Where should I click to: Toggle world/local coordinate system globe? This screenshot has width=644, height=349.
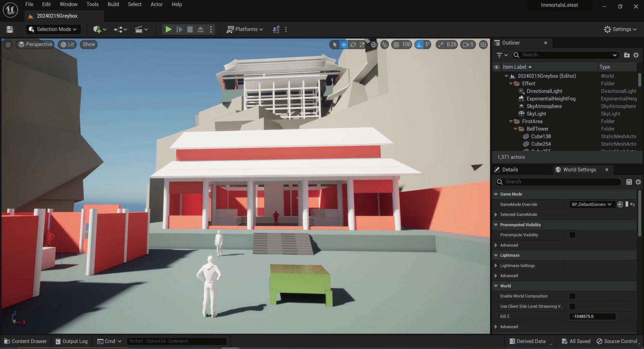click(x=373, y=44)
